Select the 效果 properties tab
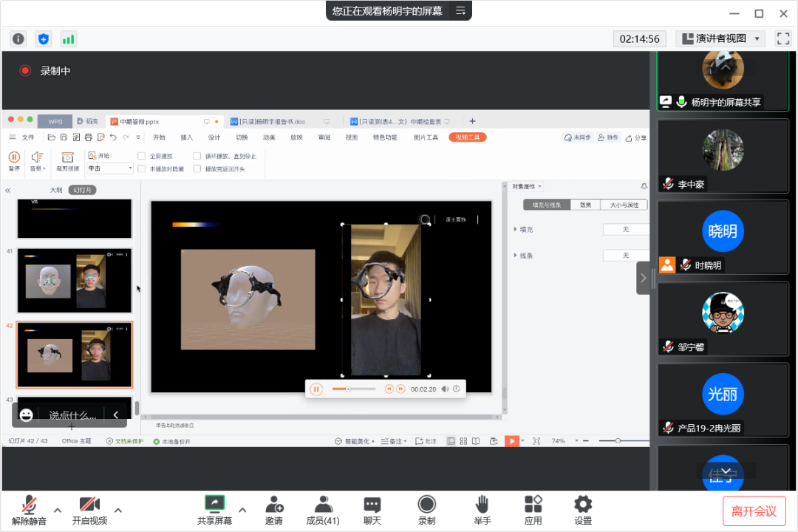 585,205
